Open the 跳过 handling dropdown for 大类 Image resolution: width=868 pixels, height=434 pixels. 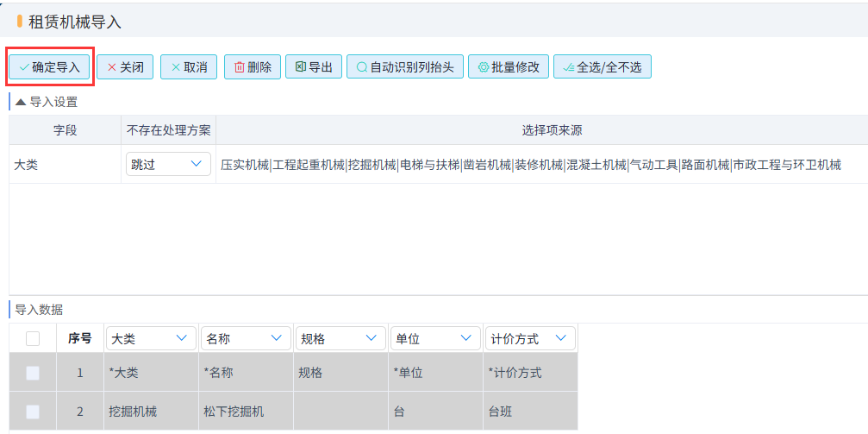pos(168,164)
